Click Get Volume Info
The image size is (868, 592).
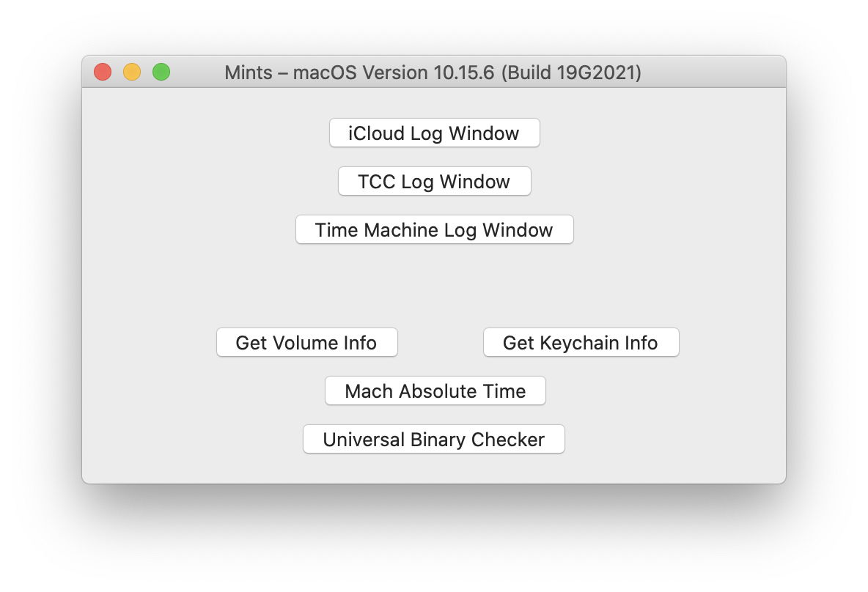[x=306, y=342]
